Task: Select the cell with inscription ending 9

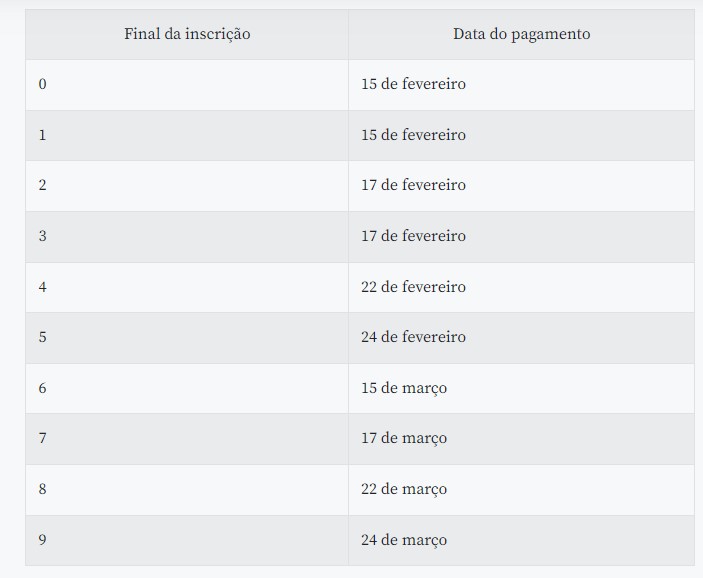Action: coord(42,540)
